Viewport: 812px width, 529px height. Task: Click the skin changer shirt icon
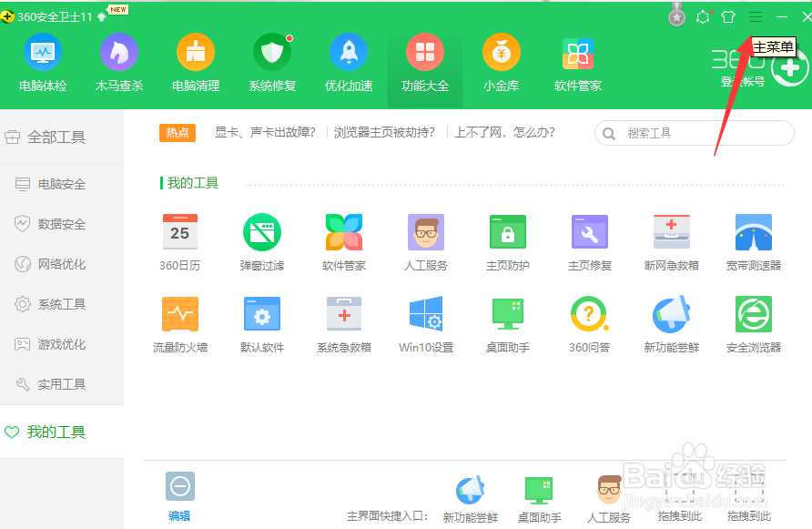(728, 17)
